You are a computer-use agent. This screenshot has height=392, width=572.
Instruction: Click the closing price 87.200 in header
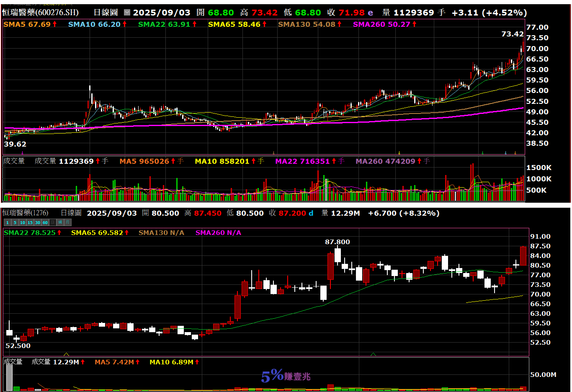coord(293,213)
